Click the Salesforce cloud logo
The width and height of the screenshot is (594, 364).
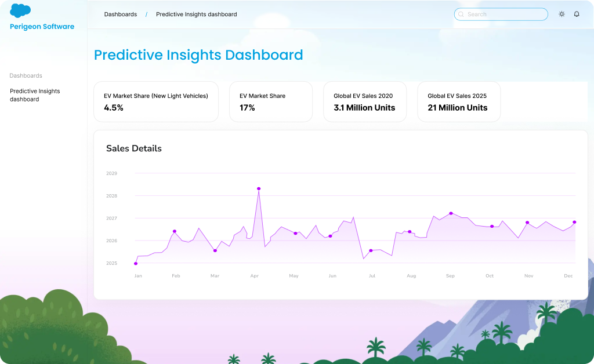tap(20, 10)
